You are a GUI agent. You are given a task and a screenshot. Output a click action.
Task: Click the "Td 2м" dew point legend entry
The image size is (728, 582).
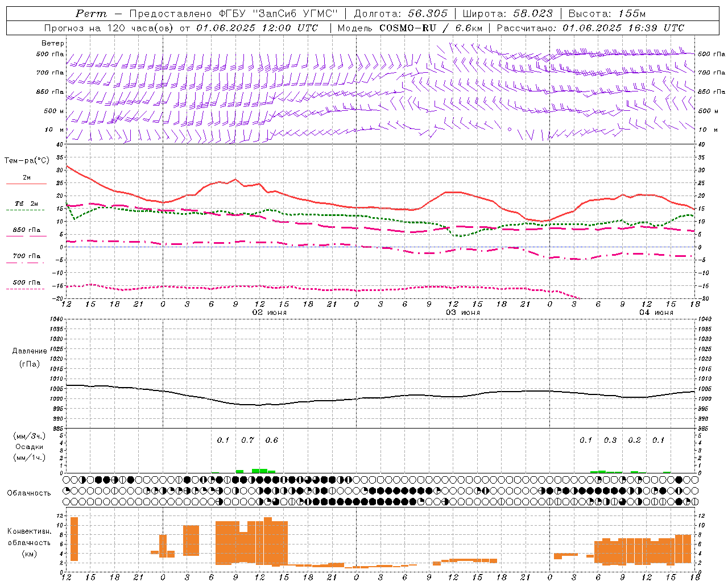click(x=26, y=203)
